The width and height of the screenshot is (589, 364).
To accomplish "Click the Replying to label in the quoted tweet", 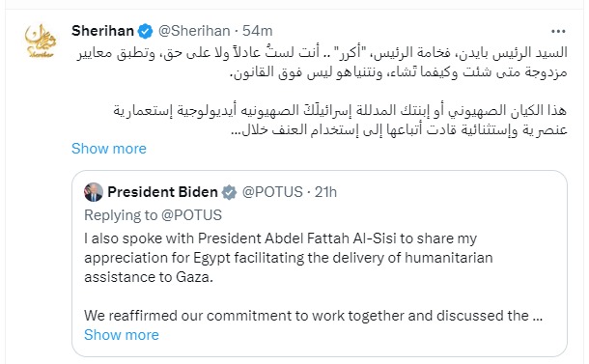I will click(x=121, y=215).
